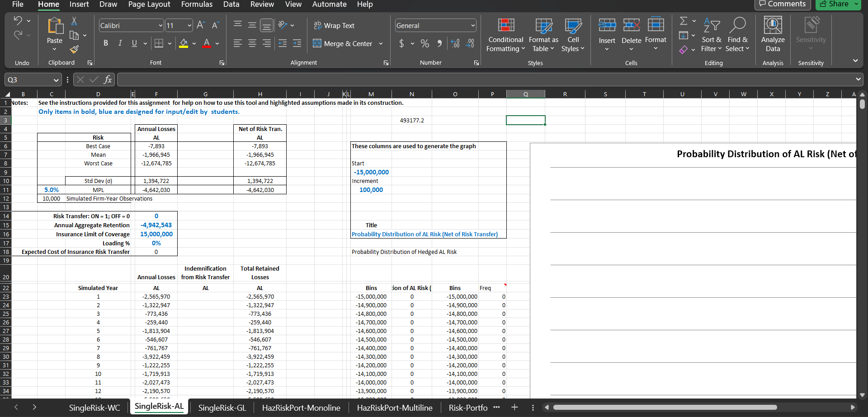The image size is (868, 417).
Task: Toggle Bold formatting
Action: coord(106,43)
